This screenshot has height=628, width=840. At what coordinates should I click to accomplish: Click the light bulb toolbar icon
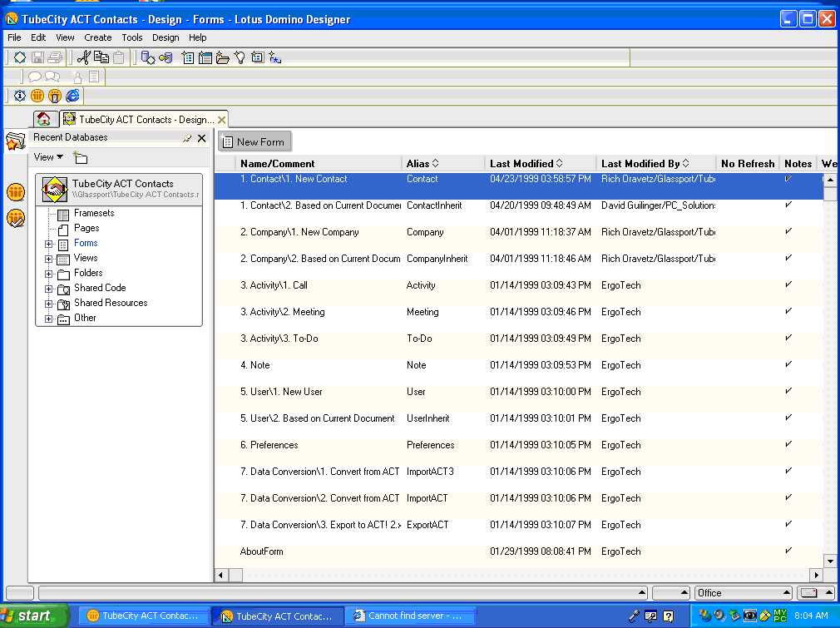[x=240, y=57]
